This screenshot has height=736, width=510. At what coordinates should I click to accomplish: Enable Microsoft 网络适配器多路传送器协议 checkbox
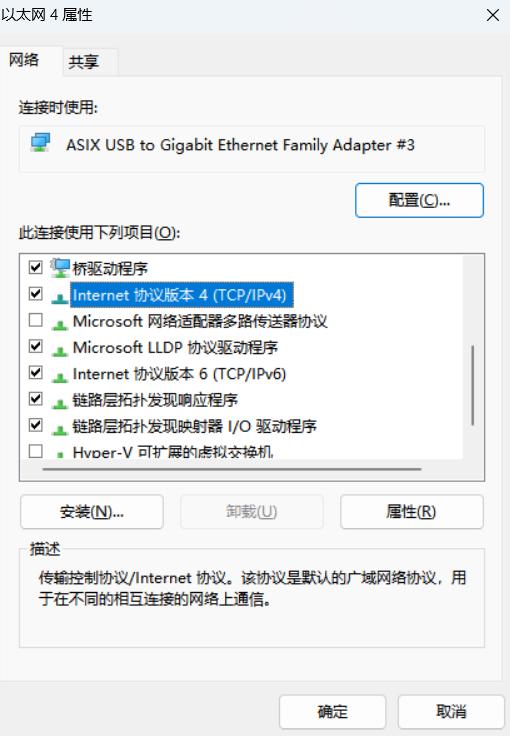click(36, 320)
